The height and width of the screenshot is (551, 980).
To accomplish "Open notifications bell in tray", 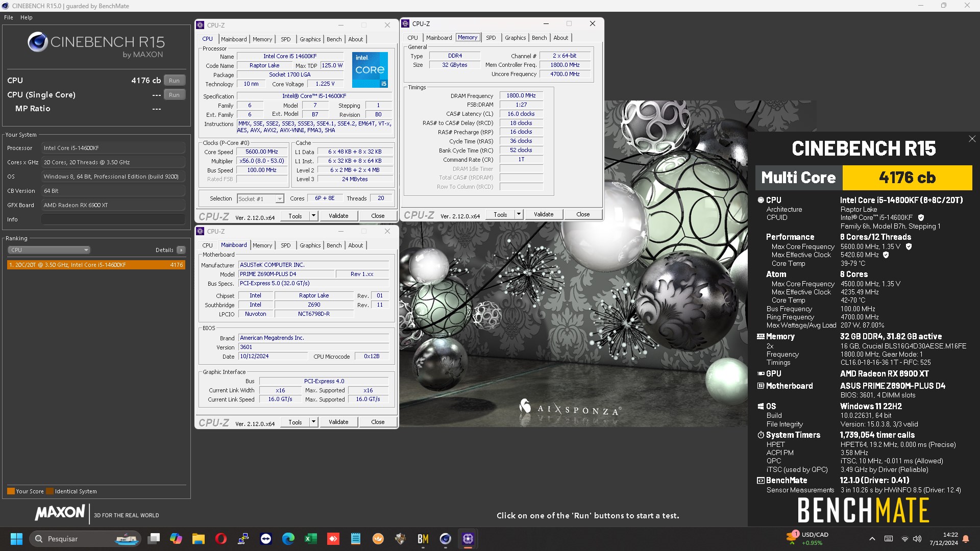I will point(966,539).
